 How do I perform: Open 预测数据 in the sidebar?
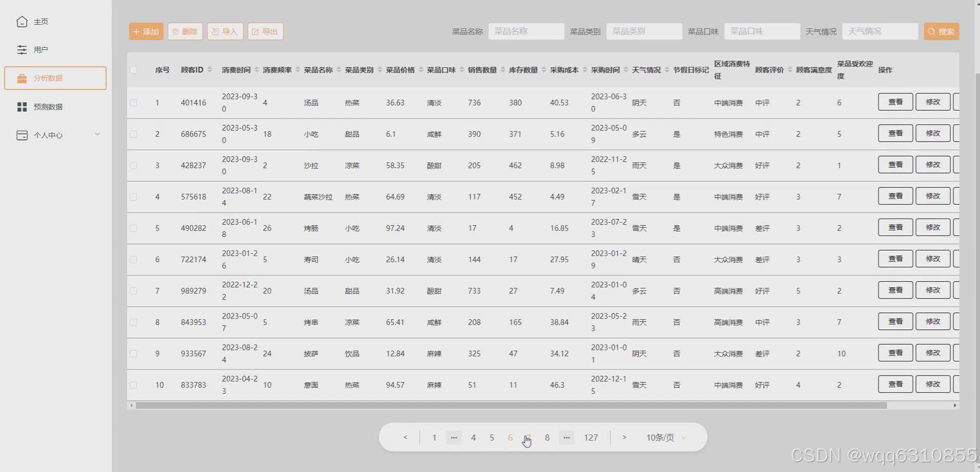[x=55, y=107]
